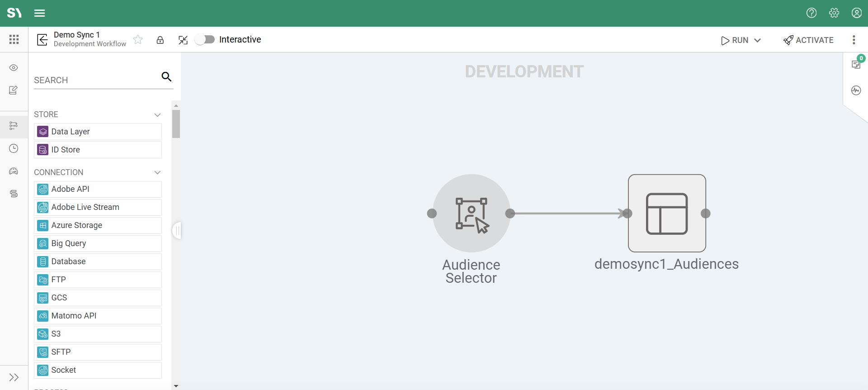Toggle the Interactive switch
This screenshot has height=390, width=868.
pyautogui.click(x=205, y=40)
